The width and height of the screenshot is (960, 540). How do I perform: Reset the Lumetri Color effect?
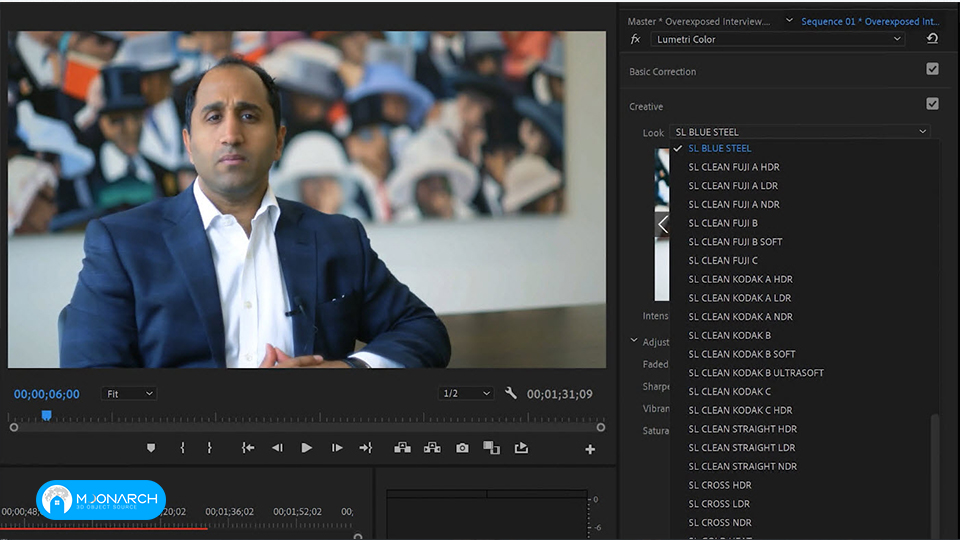click(932, 39)
